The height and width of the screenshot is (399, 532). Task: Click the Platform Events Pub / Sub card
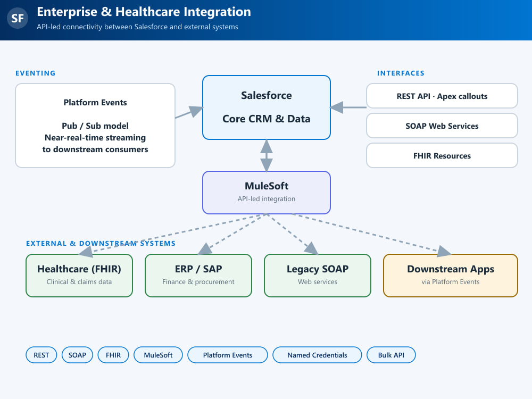pyautogui.click(x=95, y=126)
